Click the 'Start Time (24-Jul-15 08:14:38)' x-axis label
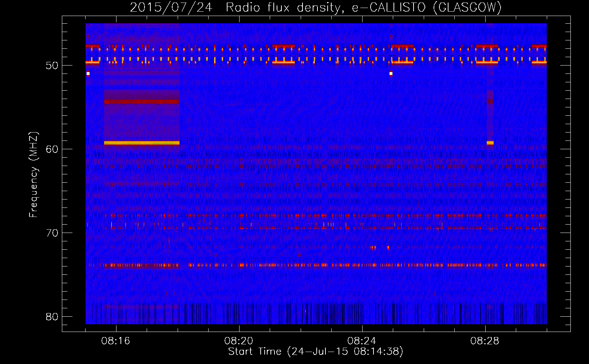The image size is (589, 364). coord(316,352)
